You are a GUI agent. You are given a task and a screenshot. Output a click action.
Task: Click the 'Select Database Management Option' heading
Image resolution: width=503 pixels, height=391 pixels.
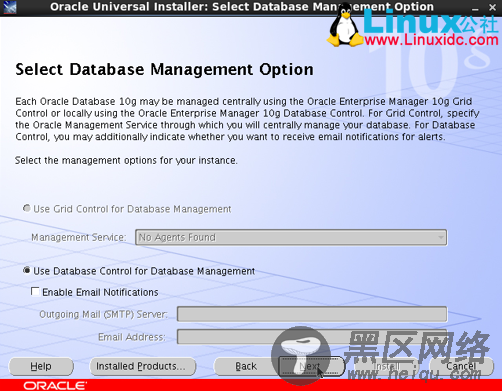pos(164,70)
